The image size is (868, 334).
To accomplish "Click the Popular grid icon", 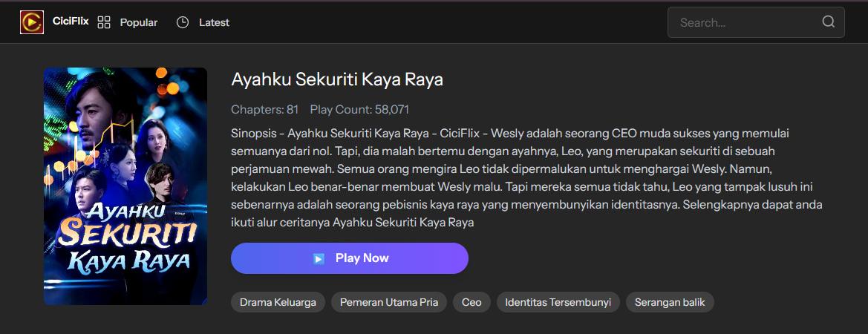I will [104, 22].
